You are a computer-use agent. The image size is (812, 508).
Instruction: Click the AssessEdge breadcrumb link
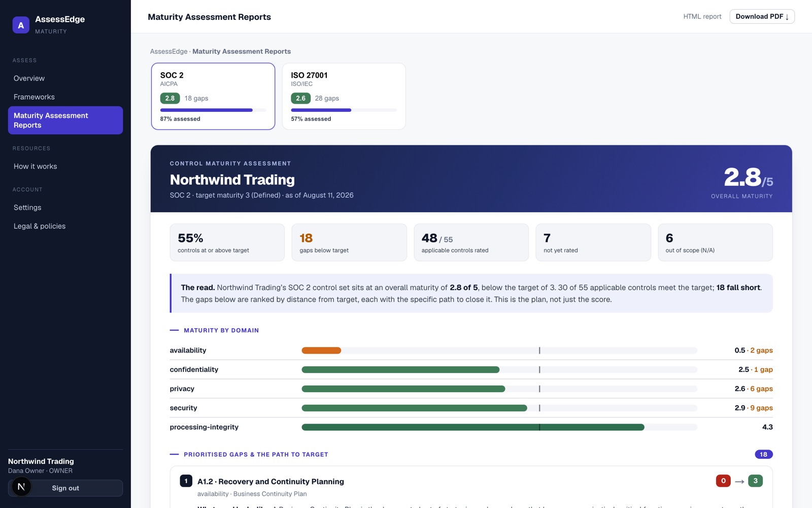coord(168,51)
